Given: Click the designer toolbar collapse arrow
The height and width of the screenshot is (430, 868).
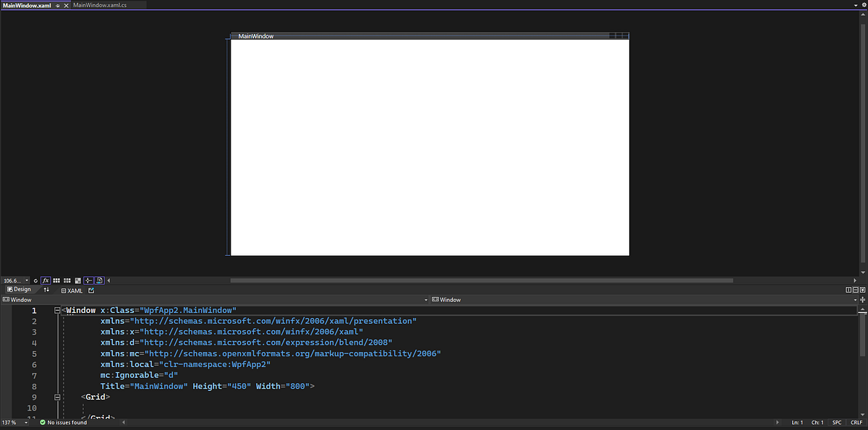Looking at the screenshot, I should tap(108, 280).
